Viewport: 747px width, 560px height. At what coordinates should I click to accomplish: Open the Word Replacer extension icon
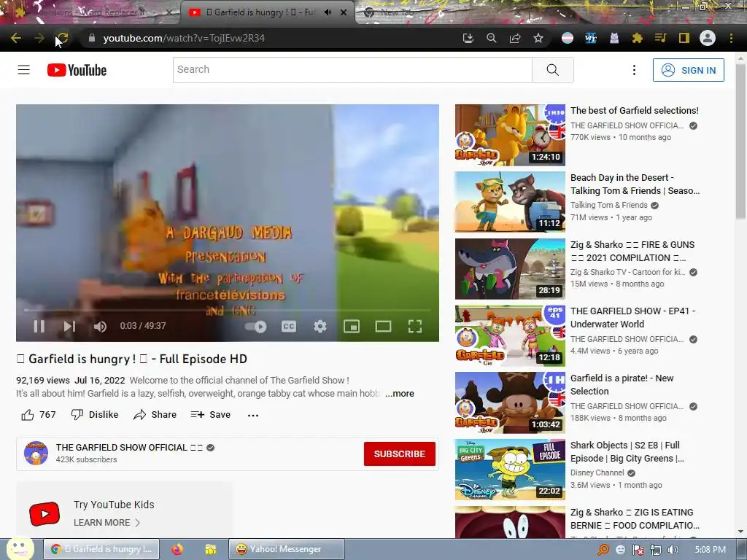pos(591,38)
